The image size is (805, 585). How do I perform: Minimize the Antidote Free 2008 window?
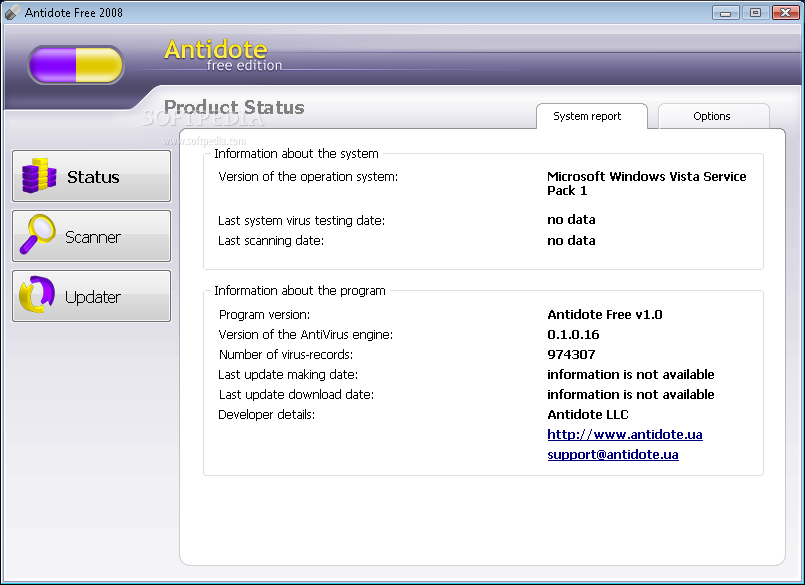725,12
